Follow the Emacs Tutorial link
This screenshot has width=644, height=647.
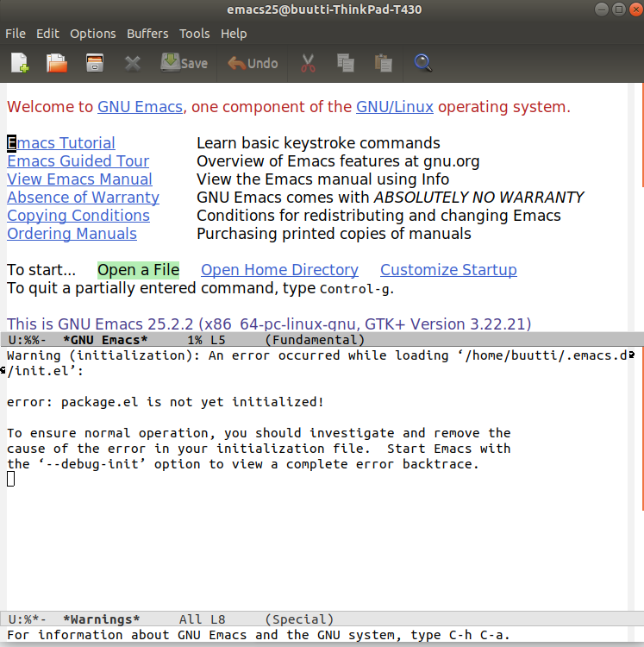[61, 143]
